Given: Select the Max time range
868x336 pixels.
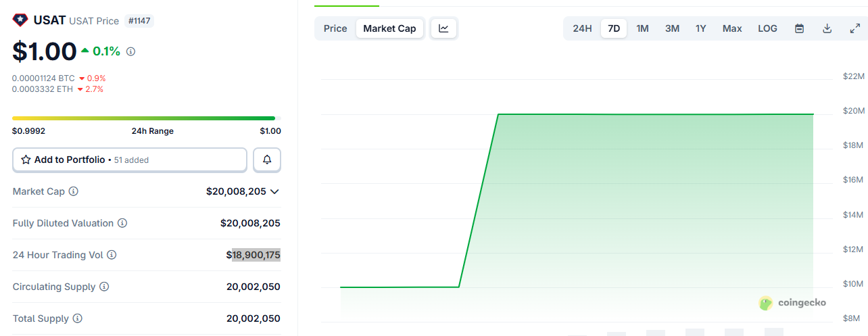Looking at the screenshot, I should click(732, 28).
